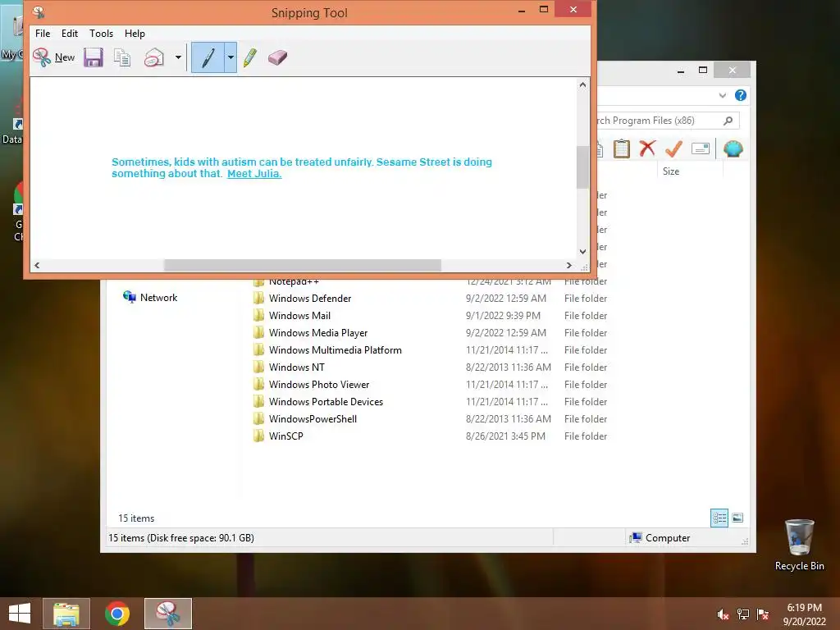This screenshot has width=840, height=630.
Task: Launch Chrome from the taskbar
Action: [x=117, y=614]
